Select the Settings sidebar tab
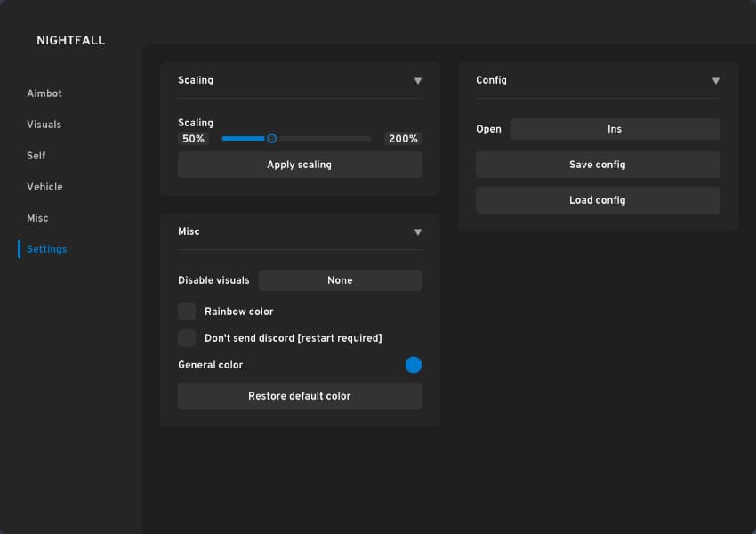This screenshot has width=756, height=534. point(46,249)
